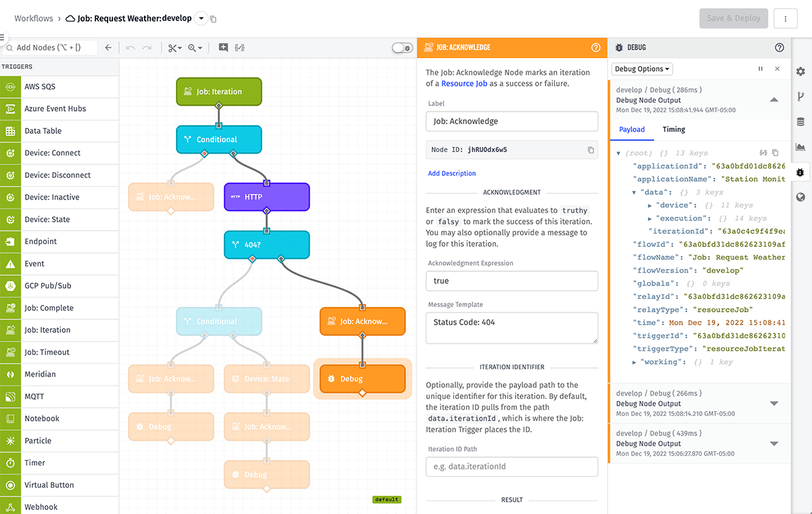Choose the Device: Disconnect trigger

click(x=60, y=175)
